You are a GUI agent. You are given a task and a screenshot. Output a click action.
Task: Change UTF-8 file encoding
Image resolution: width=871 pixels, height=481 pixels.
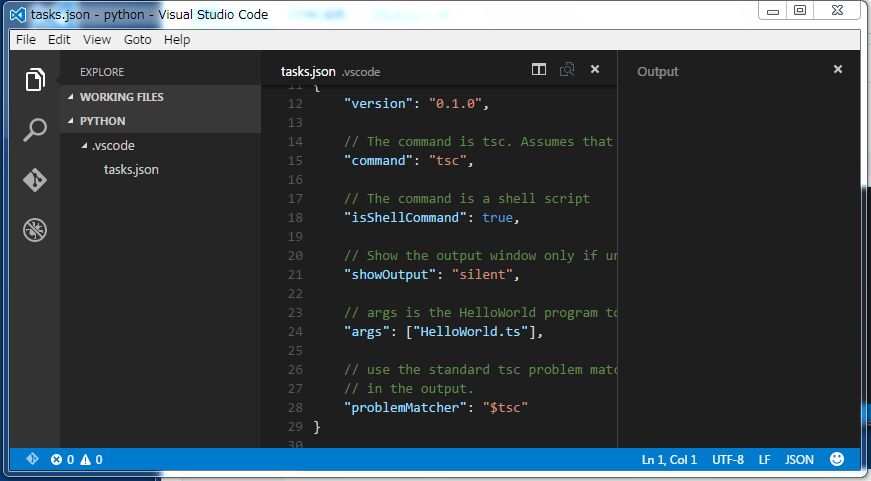(x=728, y=459)
